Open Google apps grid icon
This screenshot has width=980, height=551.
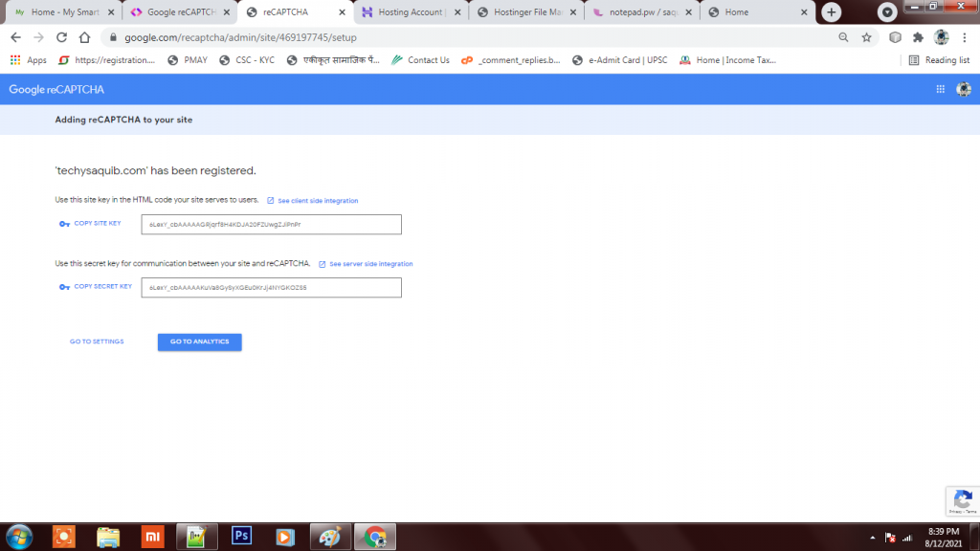pos(940,89)
